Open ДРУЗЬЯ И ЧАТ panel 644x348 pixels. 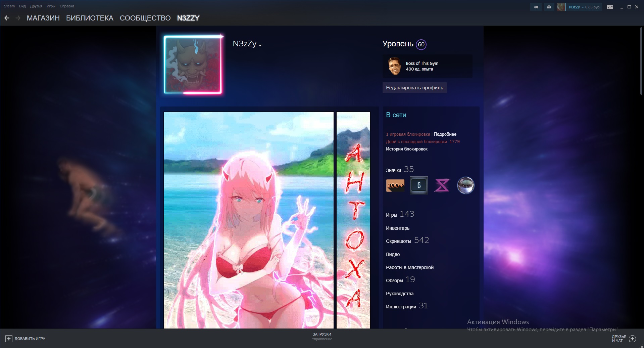tap(624, 339)
